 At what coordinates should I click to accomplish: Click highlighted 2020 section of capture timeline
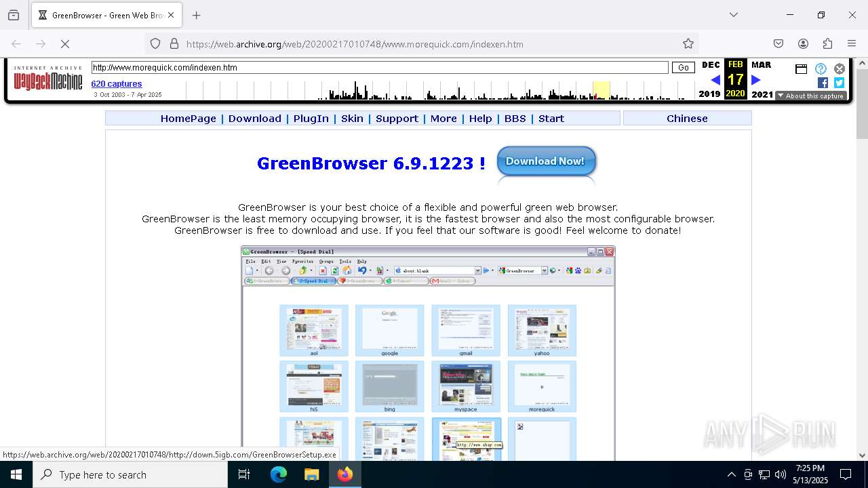point(601,90)
